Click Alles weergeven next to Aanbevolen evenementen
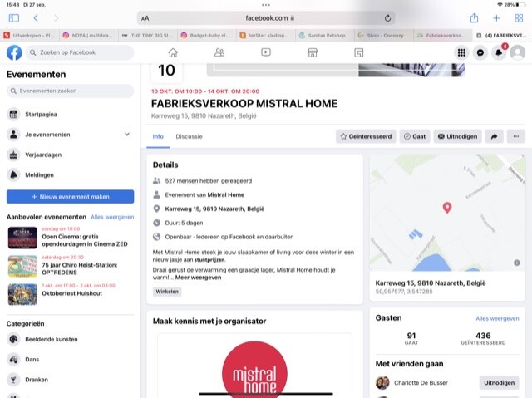 click(x=112, y=217)
